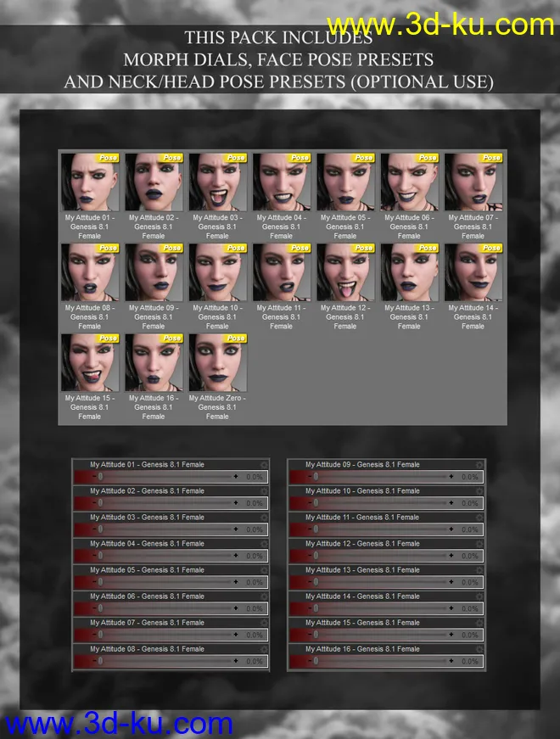Image resolution: width=560 pixels, height=739 pixels.
Task: Click the My Attitude 15 percentage value field
Action: [470, 635]
